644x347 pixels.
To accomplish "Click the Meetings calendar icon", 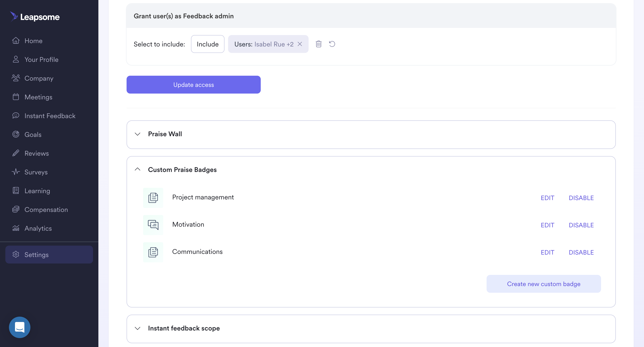I will [x=16, y=97].
